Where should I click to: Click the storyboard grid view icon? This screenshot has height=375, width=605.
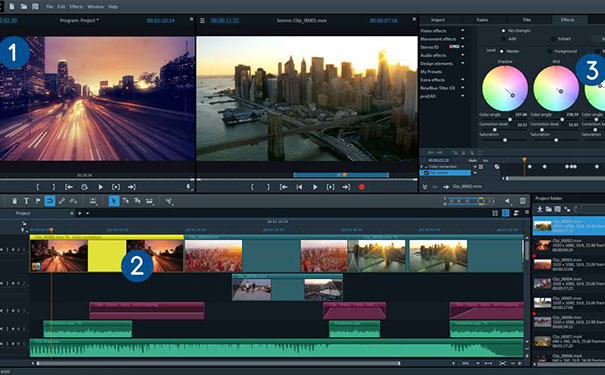495,213
